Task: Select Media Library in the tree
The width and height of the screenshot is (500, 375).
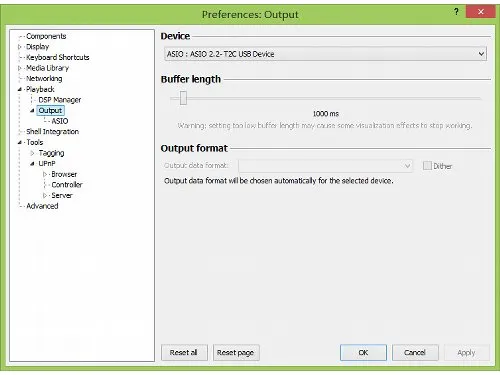Action: tap(47, 68)
